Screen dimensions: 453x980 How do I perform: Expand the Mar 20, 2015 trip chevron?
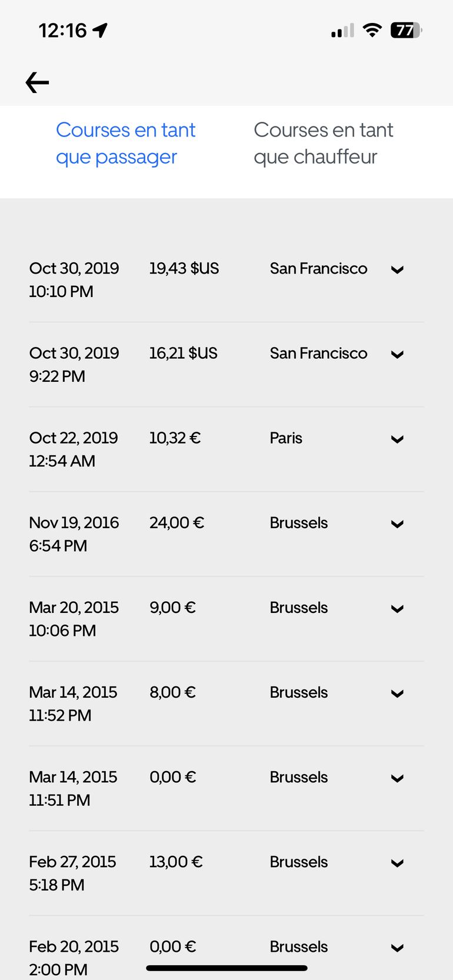click(398, 609)
